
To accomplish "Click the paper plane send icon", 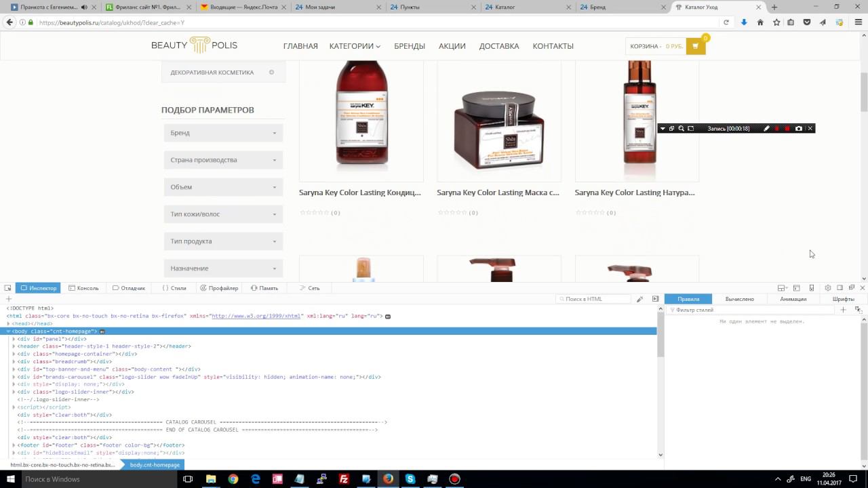I will 823,22.
